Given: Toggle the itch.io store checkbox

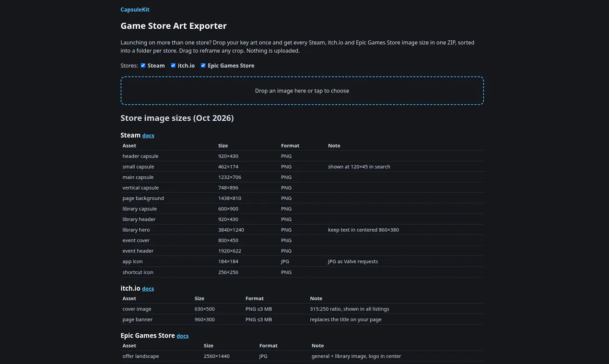Looking at the screenshot, I should click(x=173, y=66).
